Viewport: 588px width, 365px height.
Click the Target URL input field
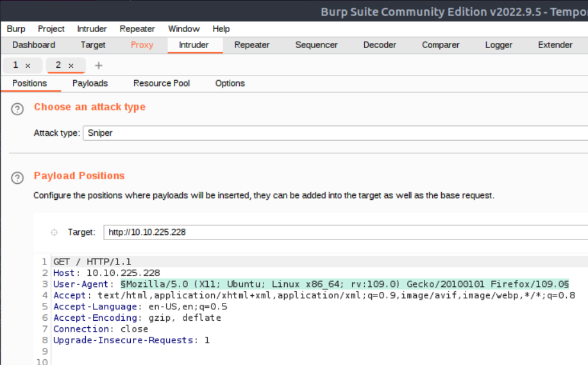345,232
